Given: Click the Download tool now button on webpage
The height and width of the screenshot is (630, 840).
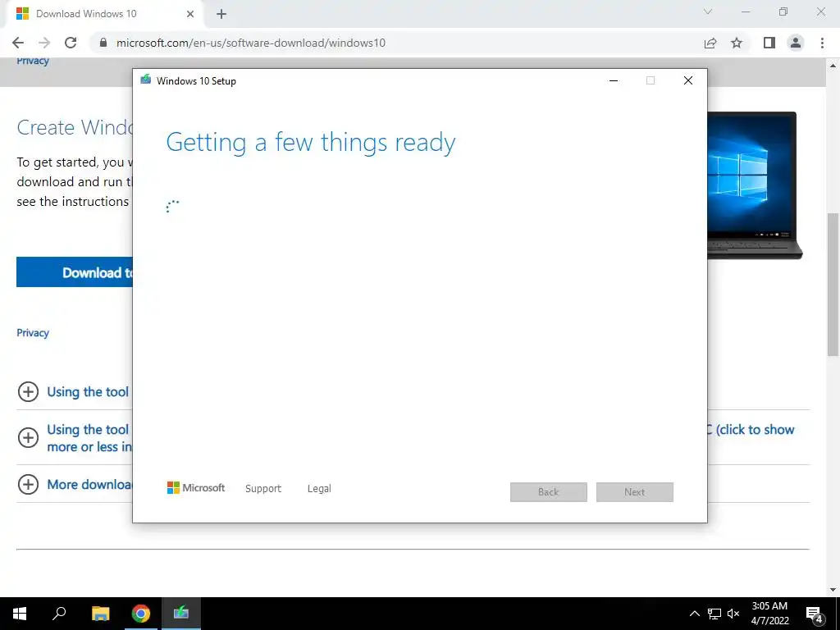Looking at the screenshot, I should pos(75,272).
